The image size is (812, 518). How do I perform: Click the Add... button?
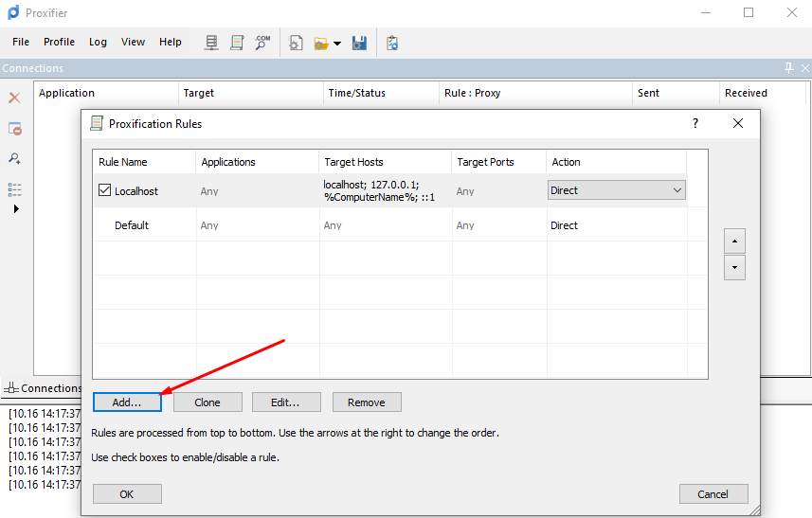click(127, 402)
